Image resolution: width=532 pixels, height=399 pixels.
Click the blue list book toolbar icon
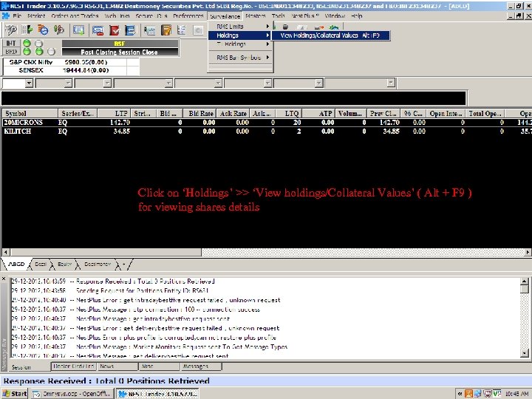click(130, 30)
